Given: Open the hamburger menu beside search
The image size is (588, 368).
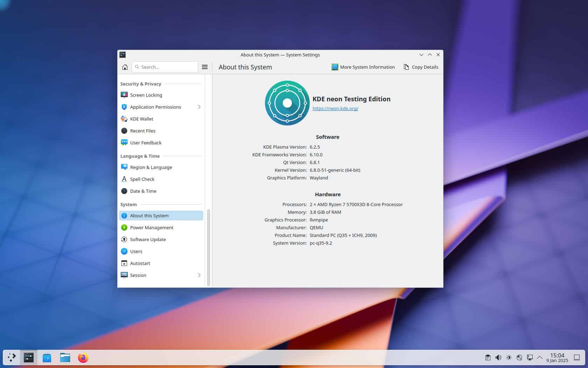Looking at the screenshot, I should (x=205, y=67).
